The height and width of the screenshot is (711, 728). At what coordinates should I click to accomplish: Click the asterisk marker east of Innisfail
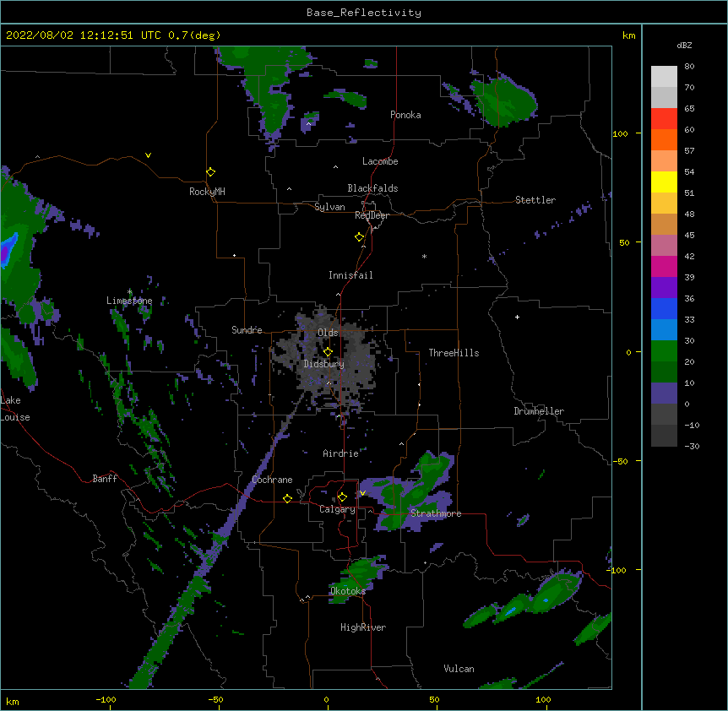[424, 256]
